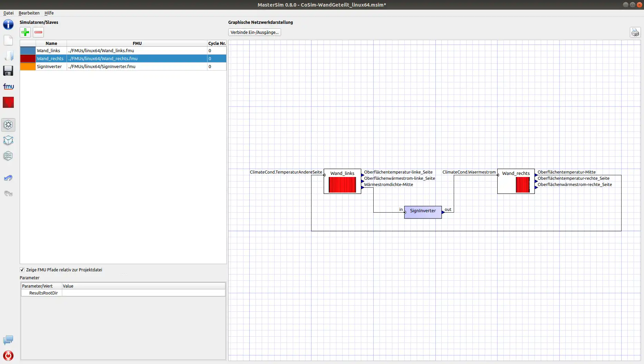Save project using the floppy disk icon
644x364 pixels.
(x=8, y=71)
